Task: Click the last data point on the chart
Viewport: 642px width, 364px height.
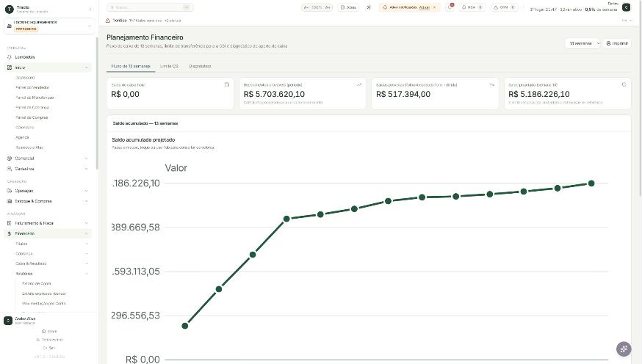Action: 591,183
